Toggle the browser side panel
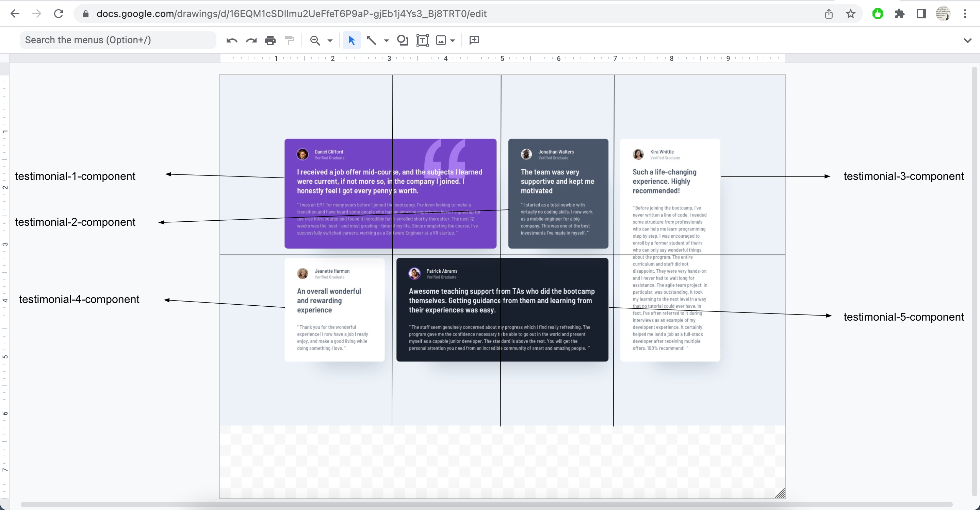Screen dimensions: 980x510 921,14
